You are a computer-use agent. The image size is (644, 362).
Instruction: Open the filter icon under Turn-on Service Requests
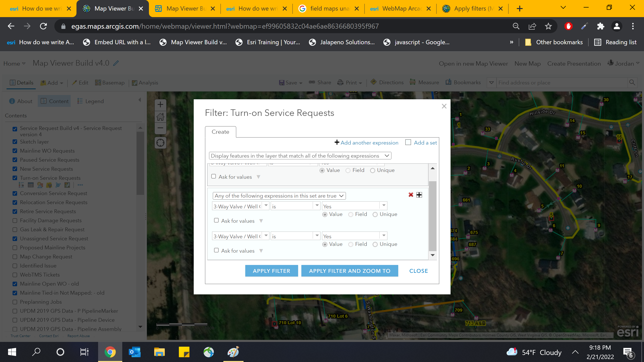pyautogui.click(x=49, y=185)
